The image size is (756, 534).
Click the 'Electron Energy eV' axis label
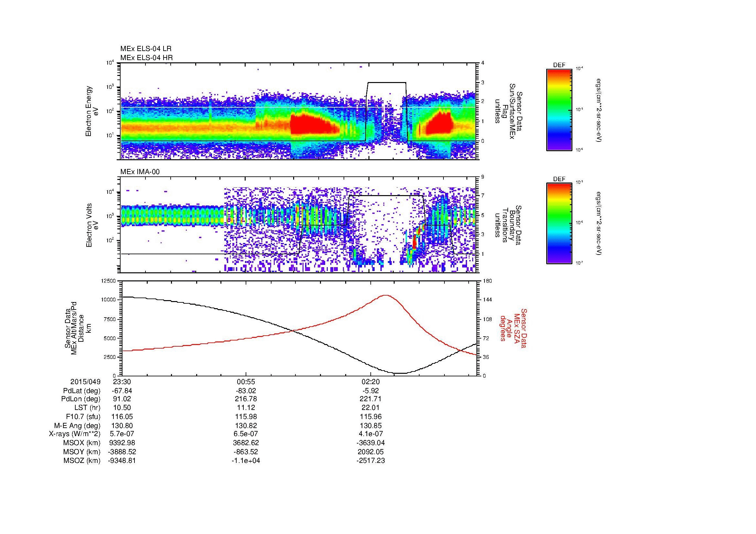pos(92,111)
